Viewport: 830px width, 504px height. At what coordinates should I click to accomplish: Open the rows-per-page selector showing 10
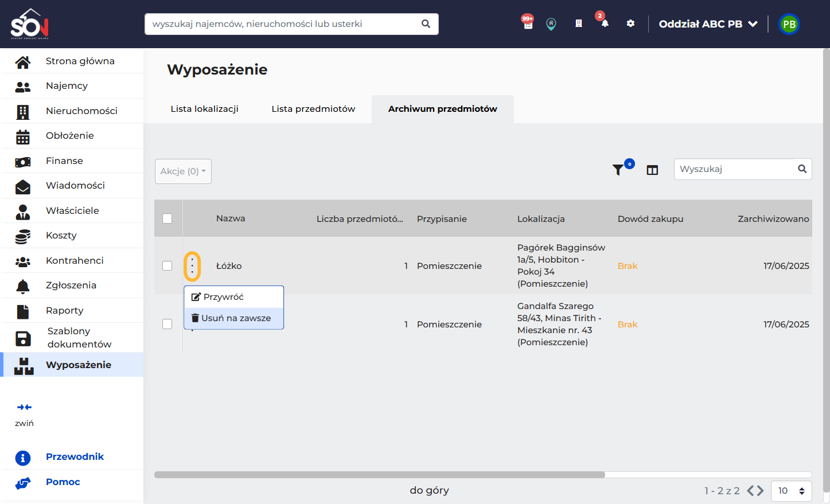click(792, 491)
